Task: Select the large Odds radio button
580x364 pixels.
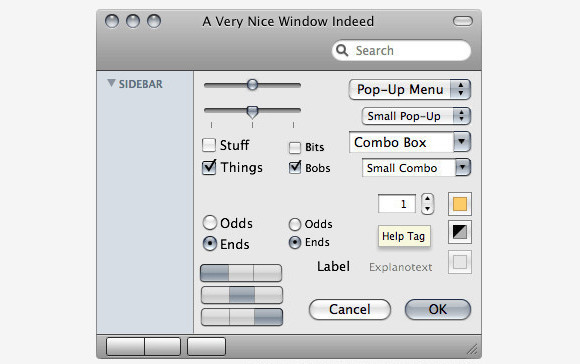Action: 210,223
